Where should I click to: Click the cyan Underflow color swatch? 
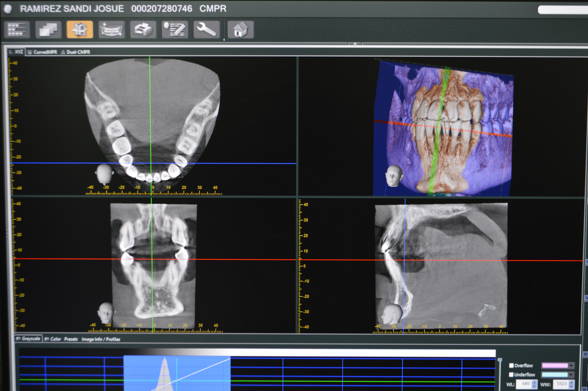point(555,375)
